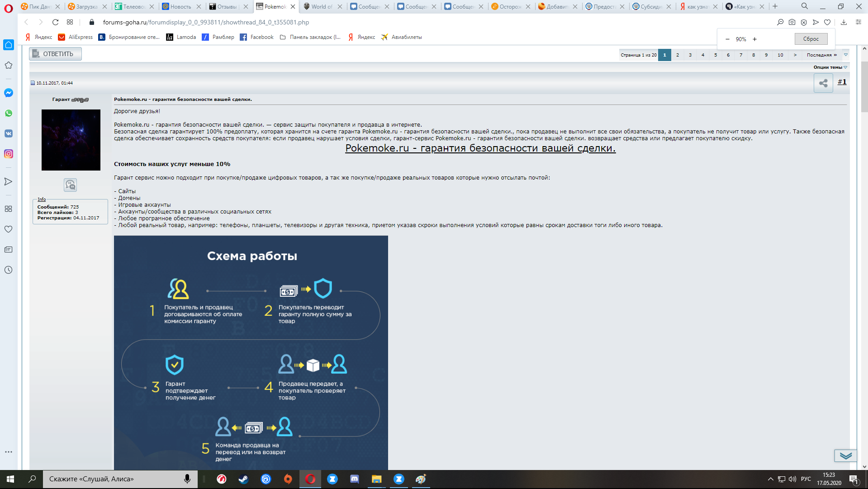Click the ad blocker shield icon

click(804, 22)
